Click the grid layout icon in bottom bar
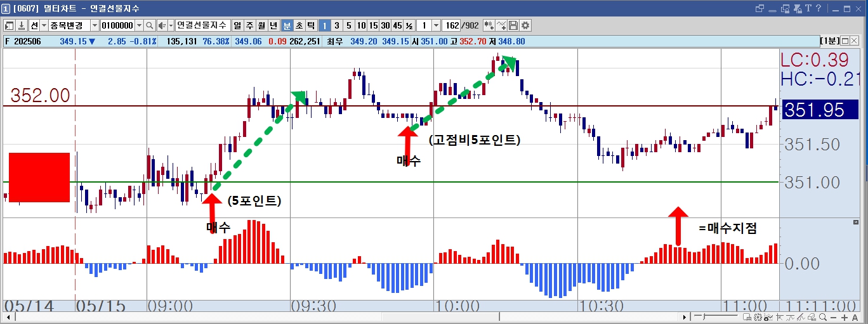The width and height of the screenshot is (868, 324). click(747, 317)
